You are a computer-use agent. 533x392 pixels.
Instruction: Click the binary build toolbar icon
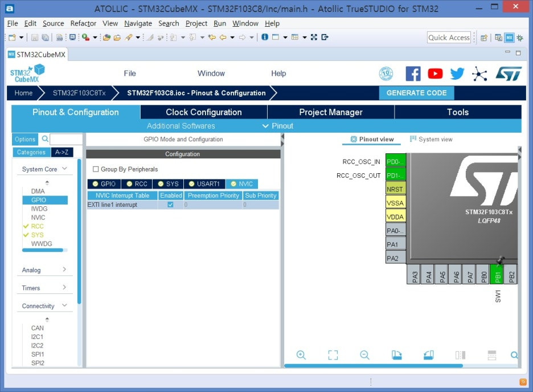[59, 38]
